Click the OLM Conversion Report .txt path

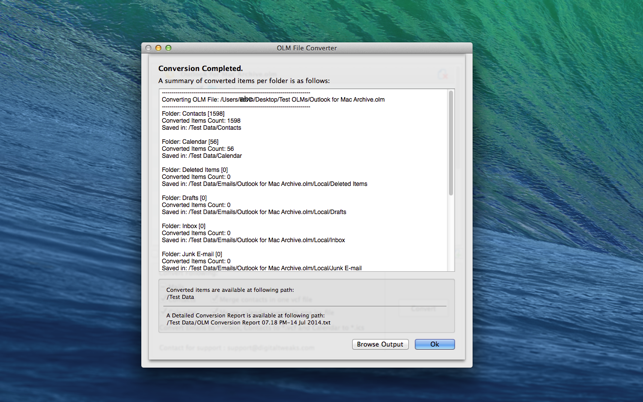click(x=249, y=322)
